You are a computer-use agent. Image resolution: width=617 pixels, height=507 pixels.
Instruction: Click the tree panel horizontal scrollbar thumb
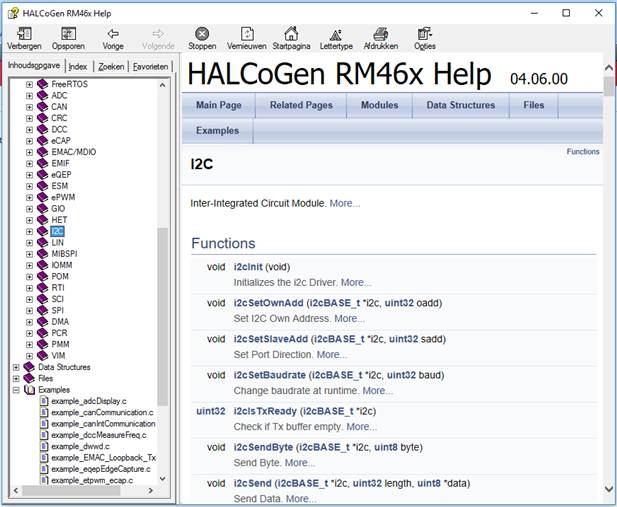point(71,490)
